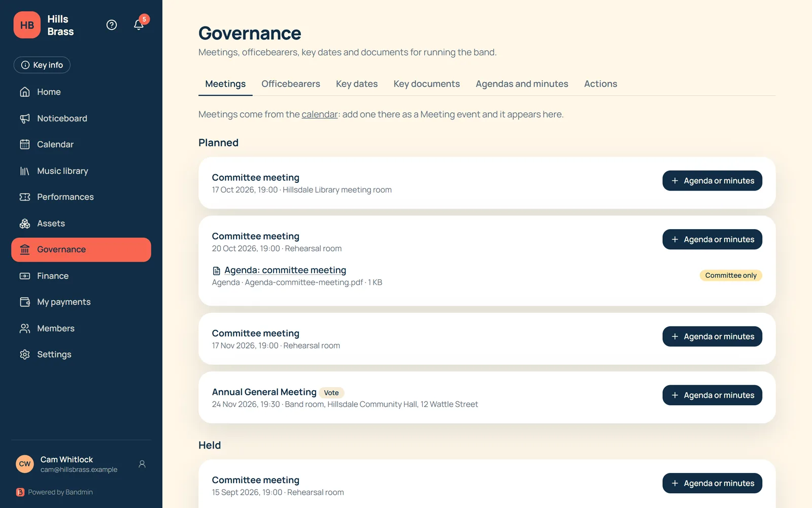Open the Members sidebar item
This screenshot has height=508, width=812.
click(81, 329)
